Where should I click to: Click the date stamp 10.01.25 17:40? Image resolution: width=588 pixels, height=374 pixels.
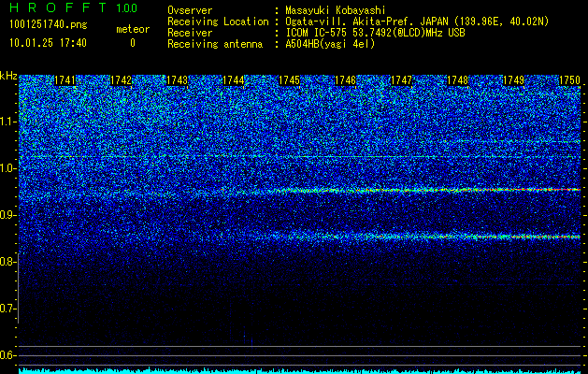(x=48, y=43)
